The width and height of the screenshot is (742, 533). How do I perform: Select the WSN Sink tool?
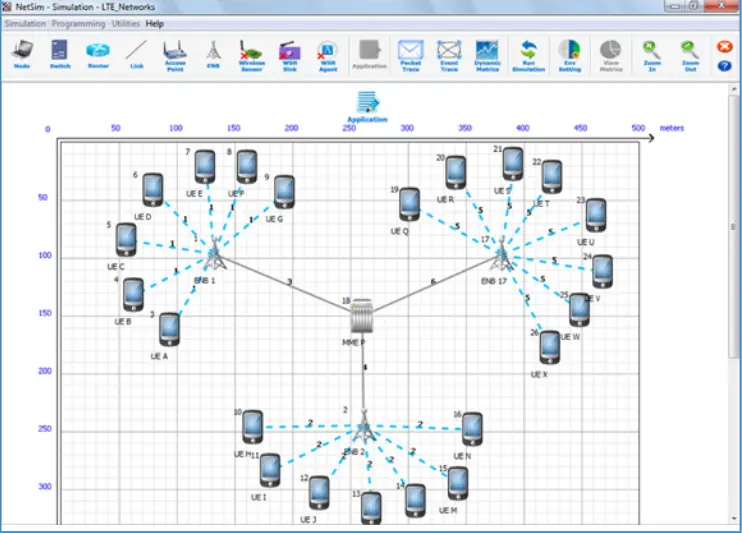(x=289, y=53)
